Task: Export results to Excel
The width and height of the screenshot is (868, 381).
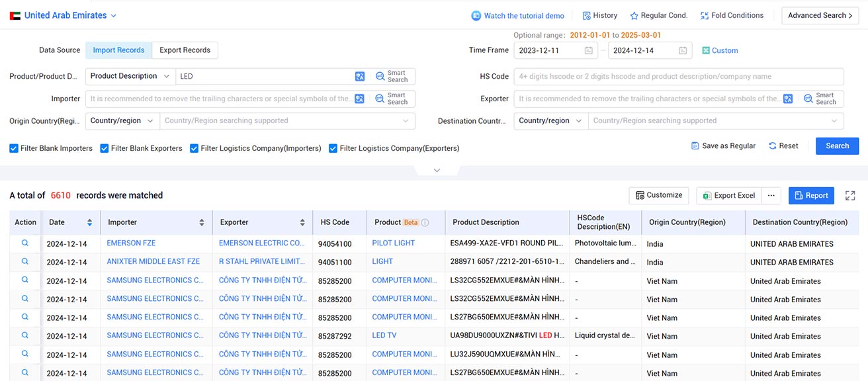Action: click(x=729, y=195)
